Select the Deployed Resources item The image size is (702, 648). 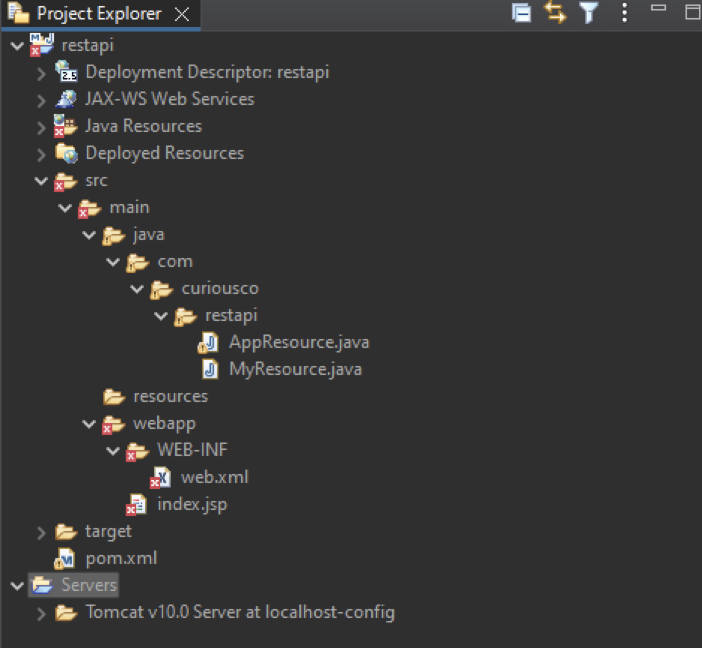pos(164,153)
